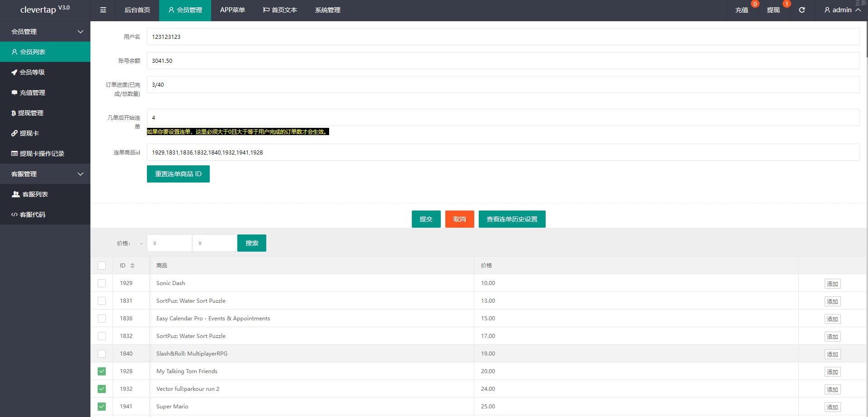Open customer service code item
The height and width of the screenshot is (417, 868).
[x=32, y=215]
